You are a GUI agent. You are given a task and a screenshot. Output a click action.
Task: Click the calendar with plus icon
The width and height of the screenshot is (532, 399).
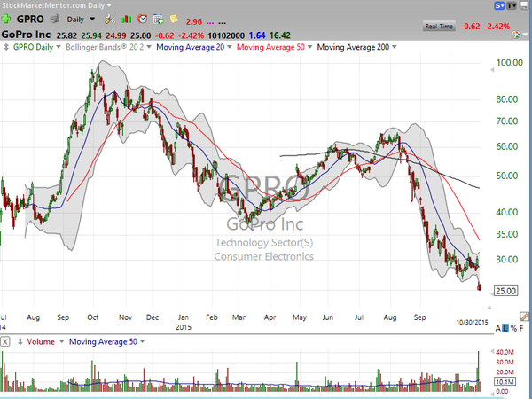159,20
